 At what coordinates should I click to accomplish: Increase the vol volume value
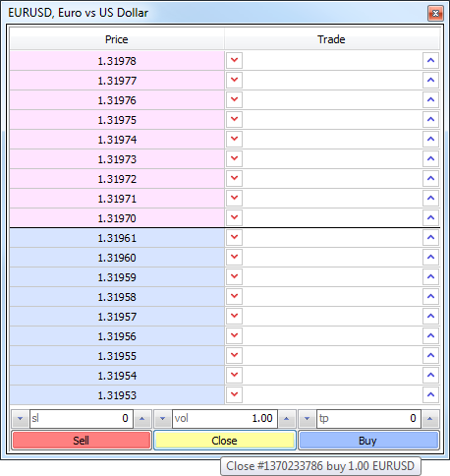click(x=287, y=419)
